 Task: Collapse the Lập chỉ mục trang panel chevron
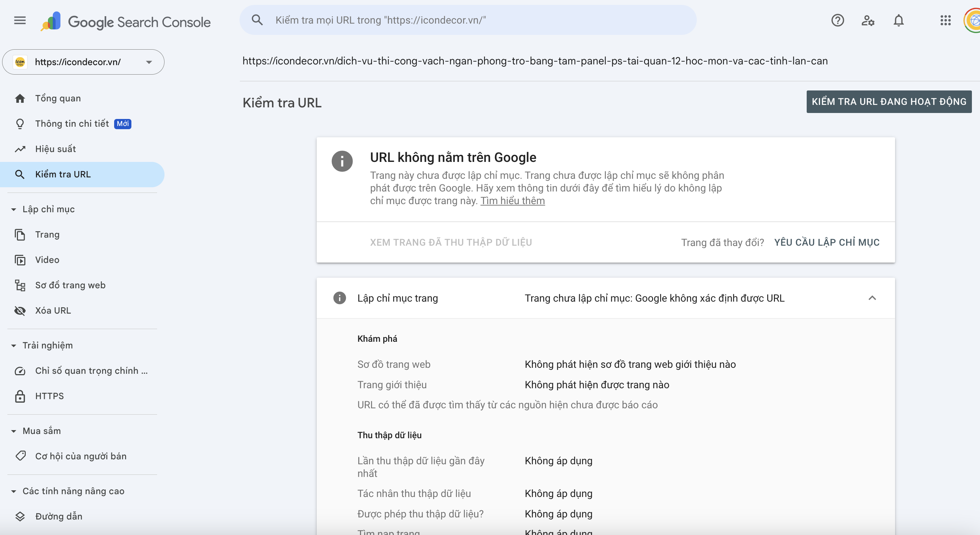pyautogui.click(x=872, y=298)
